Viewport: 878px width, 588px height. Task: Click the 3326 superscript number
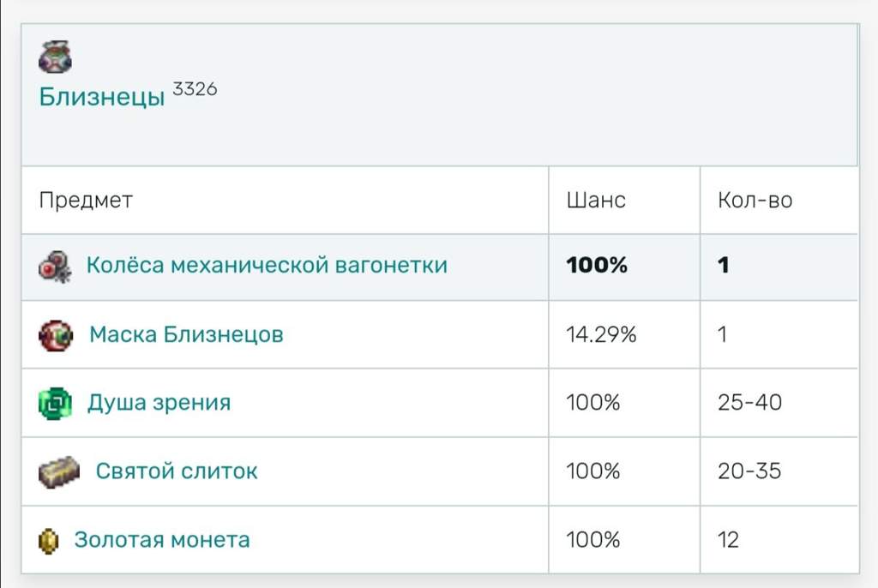(195, 88)
